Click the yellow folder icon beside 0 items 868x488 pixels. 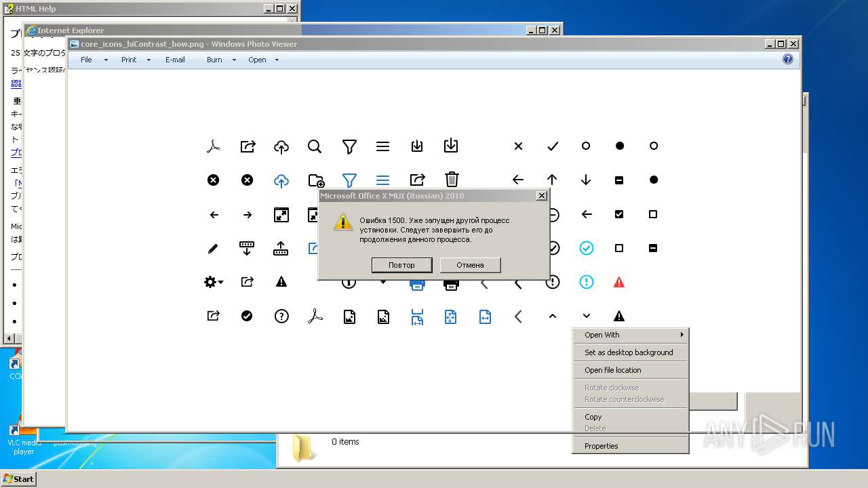click(303, 448)
